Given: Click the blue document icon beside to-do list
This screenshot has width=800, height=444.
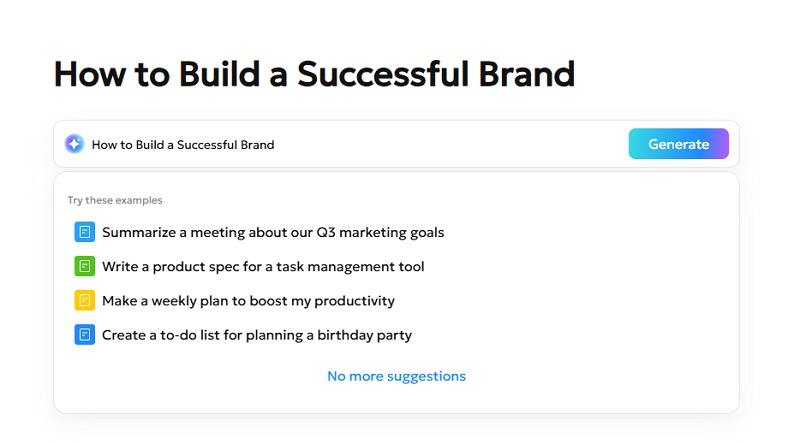Looking at the screenshot, I should tap(84, 334).
